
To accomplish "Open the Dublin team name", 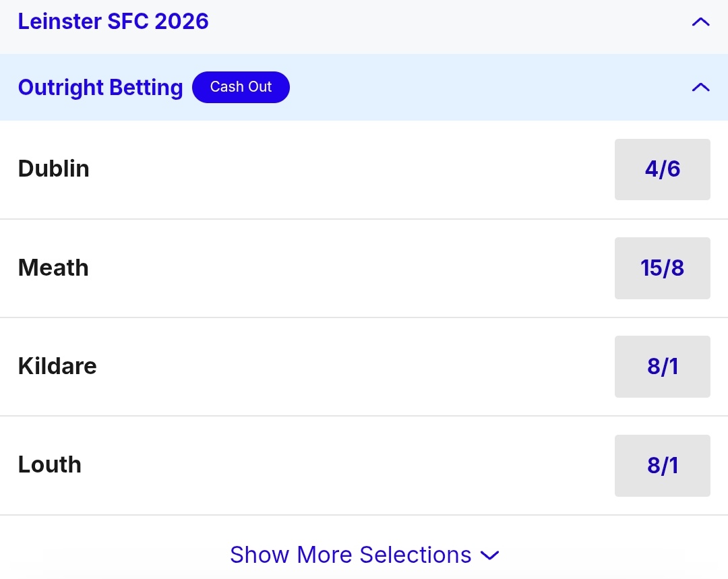I will (x=54, y=169).
